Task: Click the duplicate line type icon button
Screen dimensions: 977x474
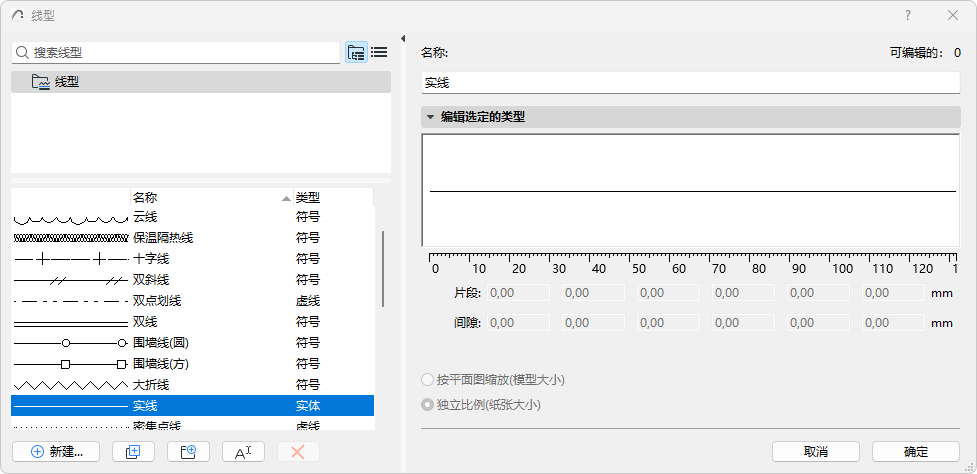Action: (133, 452)
